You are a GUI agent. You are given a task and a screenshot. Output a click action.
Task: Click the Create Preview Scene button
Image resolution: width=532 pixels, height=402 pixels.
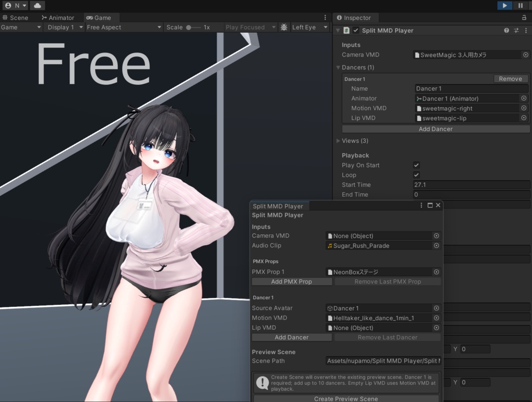346,398
